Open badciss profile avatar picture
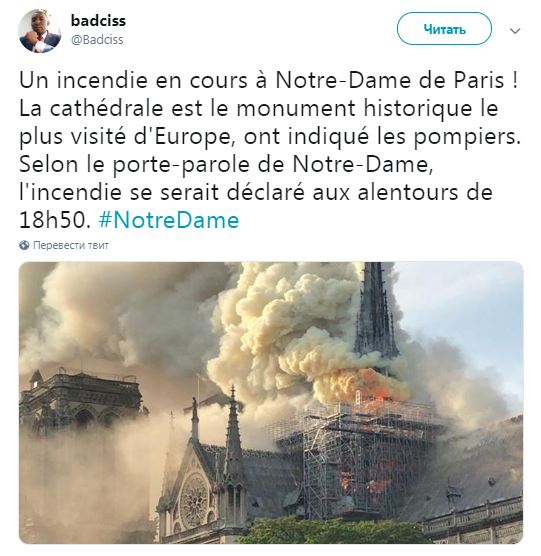The image size is (541, 556). click(x=40, y=31)
